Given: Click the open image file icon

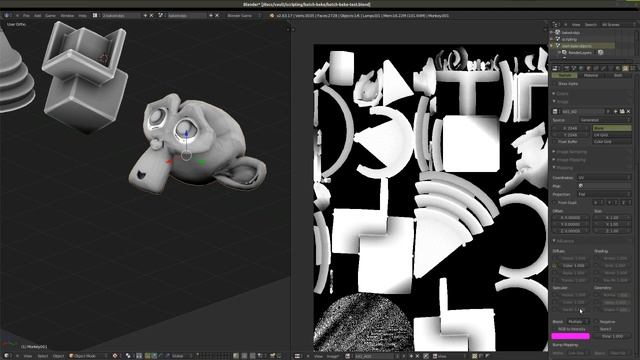Looking at the screenshot, I should [622, 111].
